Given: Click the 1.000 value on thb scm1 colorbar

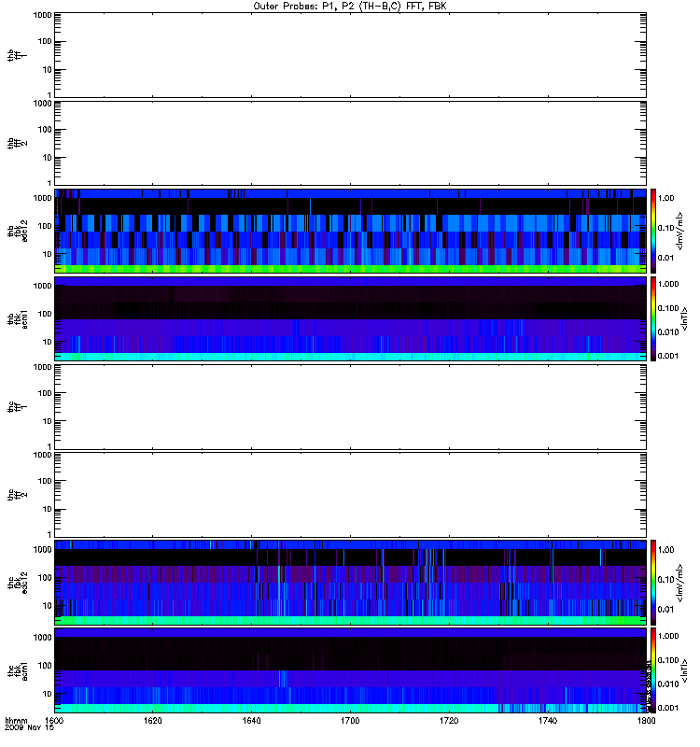Looking at the screenshot, I should click(x=668, y=284).
